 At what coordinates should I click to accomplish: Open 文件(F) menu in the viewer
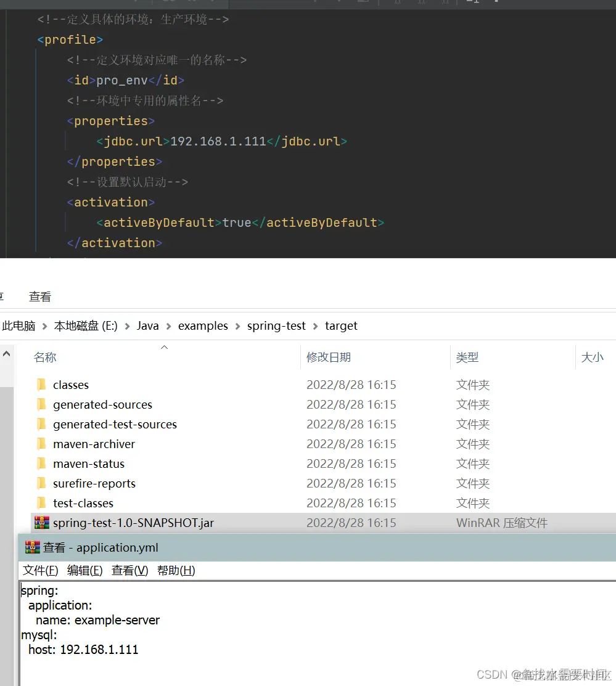(40, 571)
